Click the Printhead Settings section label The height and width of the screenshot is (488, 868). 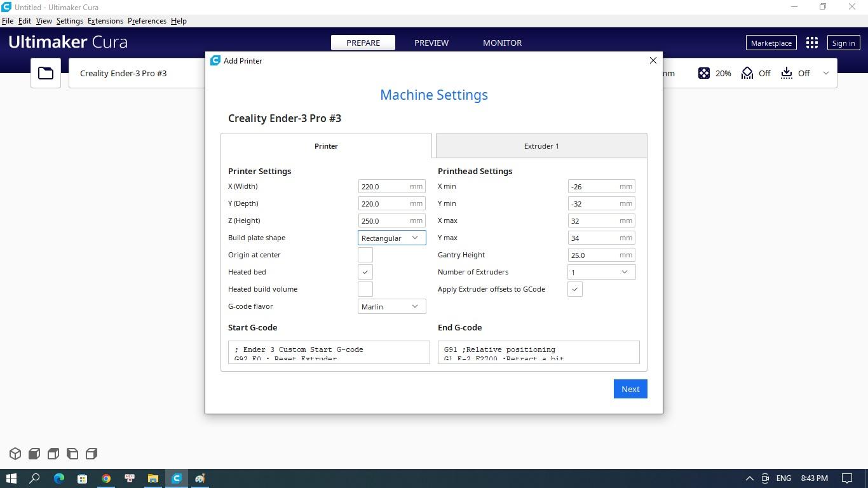(475, 171)
